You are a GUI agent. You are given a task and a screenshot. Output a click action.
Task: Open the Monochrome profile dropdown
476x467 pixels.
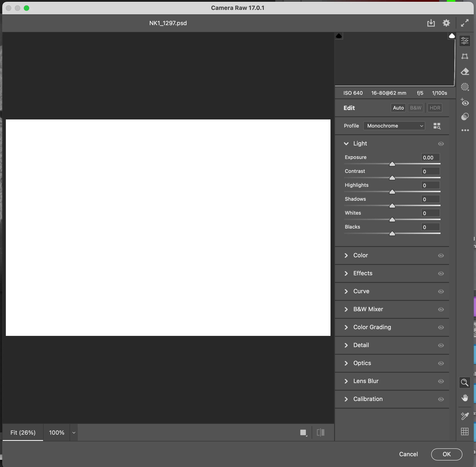pos(394,126)
